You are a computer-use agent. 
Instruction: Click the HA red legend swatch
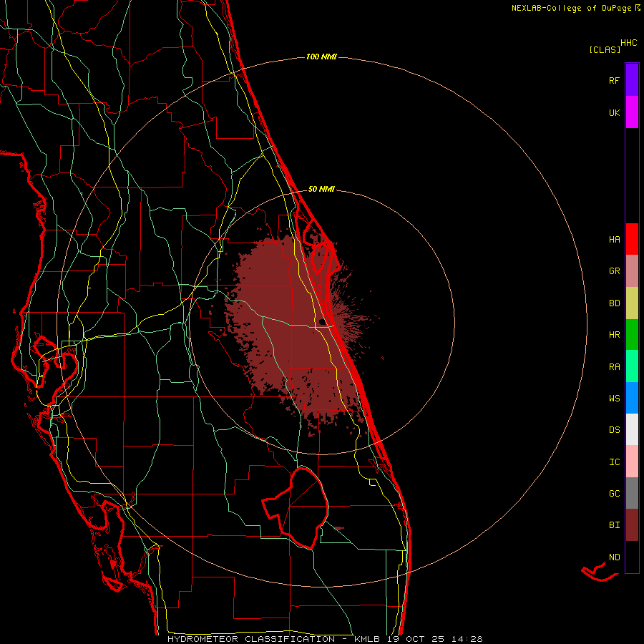[x=632, y=239]
